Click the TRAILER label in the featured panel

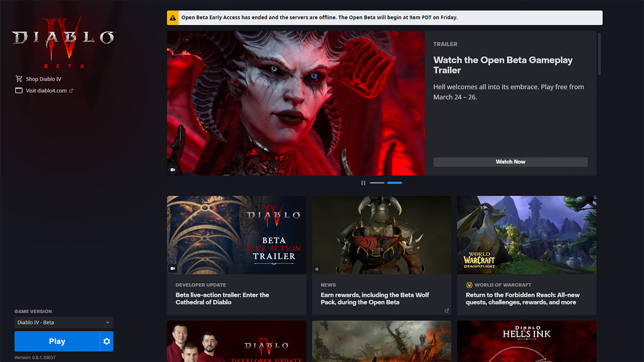(x=445, y=44)
